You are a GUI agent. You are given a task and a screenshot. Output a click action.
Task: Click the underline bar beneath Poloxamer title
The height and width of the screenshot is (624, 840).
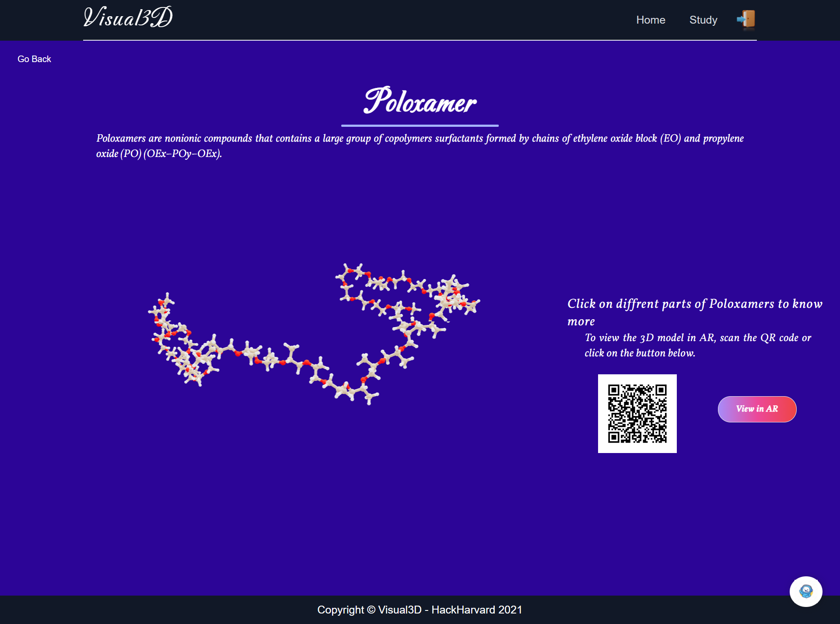(x=420, y=125)
